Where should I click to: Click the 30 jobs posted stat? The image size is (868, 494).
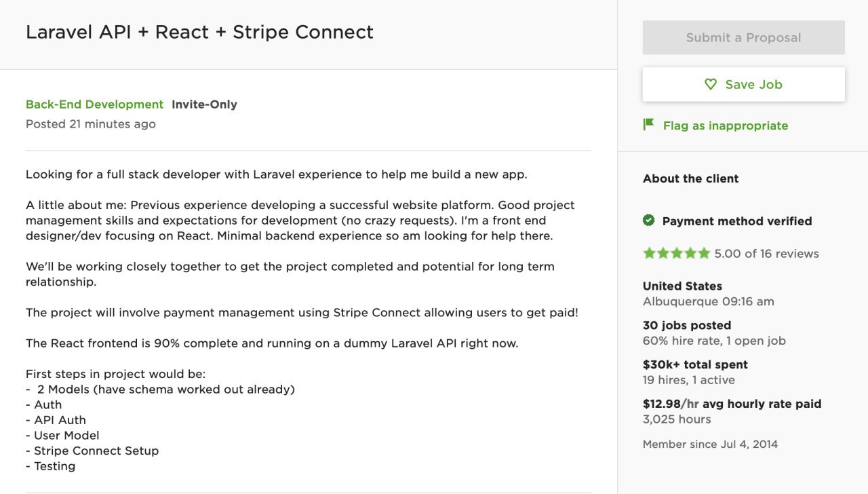pyautogui.click(x=687, y=325)
